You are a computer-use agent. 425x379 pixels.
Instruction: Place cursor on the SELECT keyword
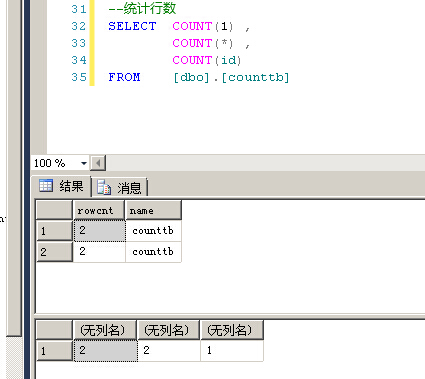coord(132,26)
